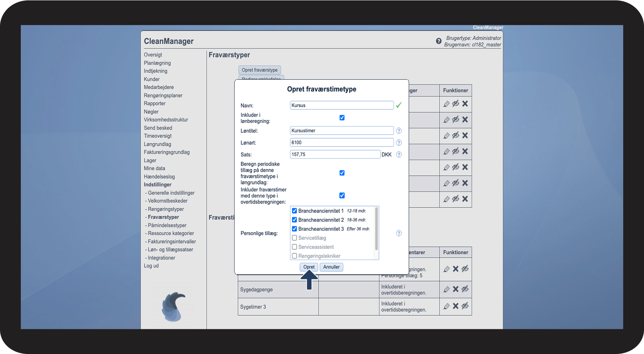Click pencil icon in last Fraværstyper table row
The height and width of the screenshot is (354, 644).
(446, 199)
